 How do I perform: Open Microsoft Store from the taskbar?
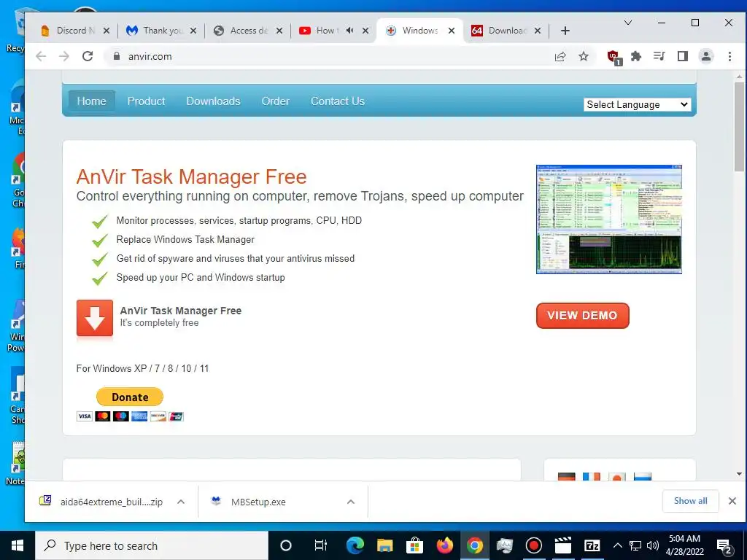coord(414,545)
